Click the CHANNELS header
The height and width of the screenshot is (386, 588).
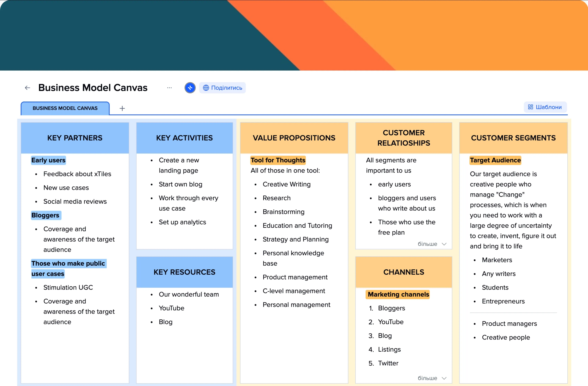point(404,272)
